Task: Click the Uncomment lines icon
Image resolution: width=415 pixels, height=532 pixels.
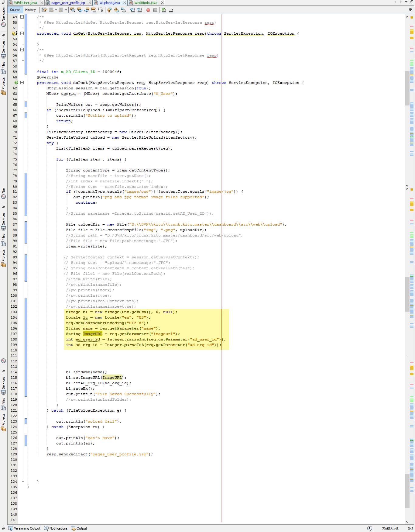Action: click(171, 10)
